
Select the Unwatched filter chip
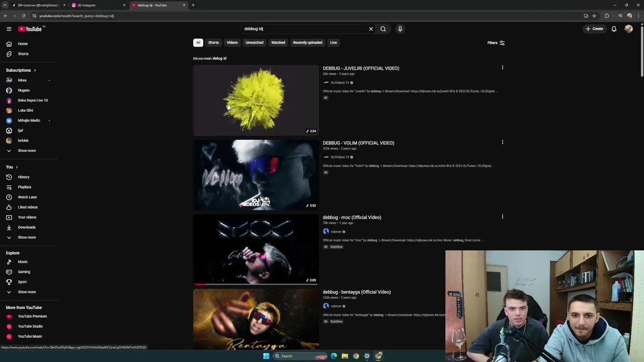[x=254, y=43]
